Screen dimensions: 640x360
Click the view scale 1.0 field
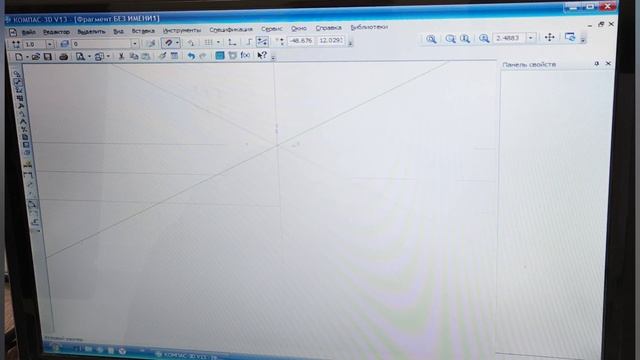coord(34,44)
